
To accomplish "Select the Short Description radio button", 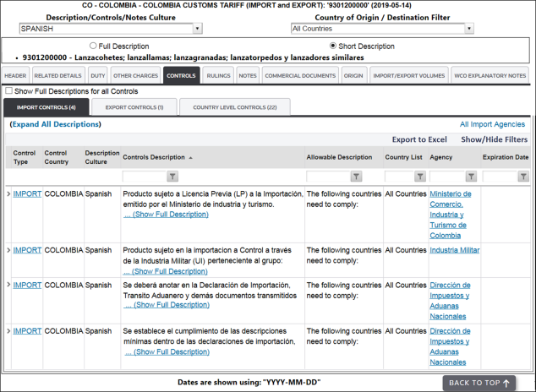I will [x=332, y=46].
